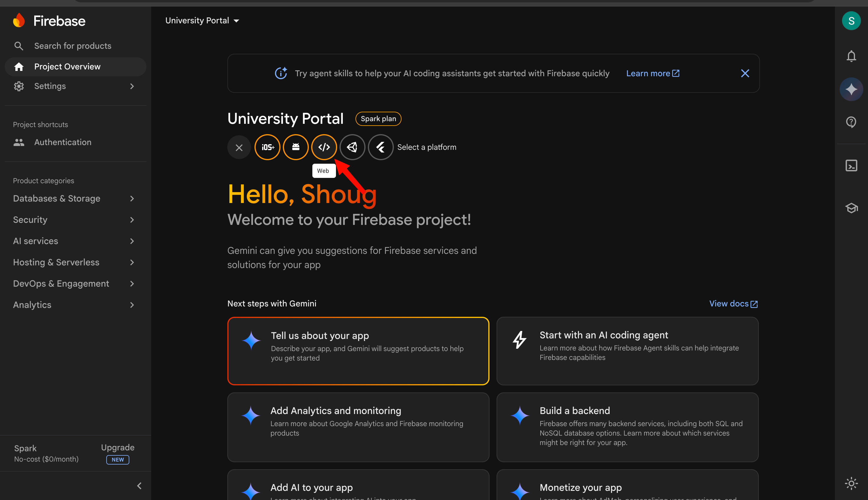Click the home icon beside Project Overview

point(19,66)
